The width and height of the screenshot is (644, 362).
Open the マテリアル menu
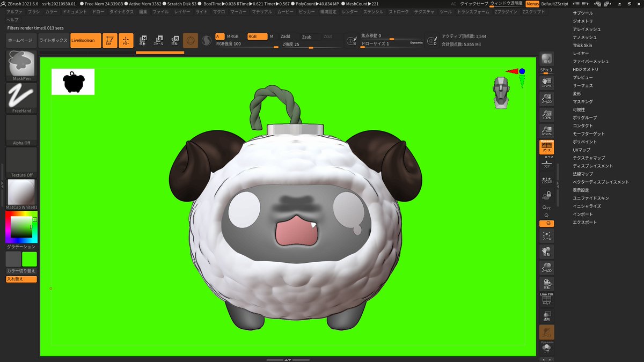tap(261, 11)
